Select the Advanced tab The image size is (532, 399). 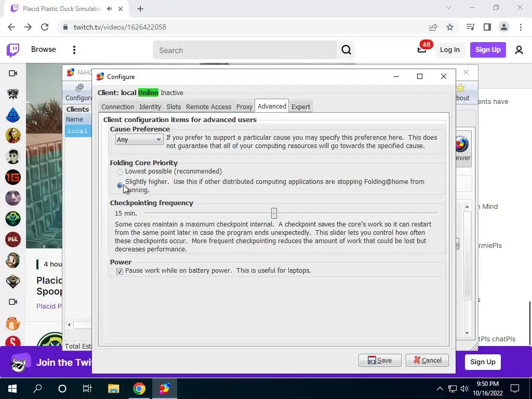(x=272, y=106)
